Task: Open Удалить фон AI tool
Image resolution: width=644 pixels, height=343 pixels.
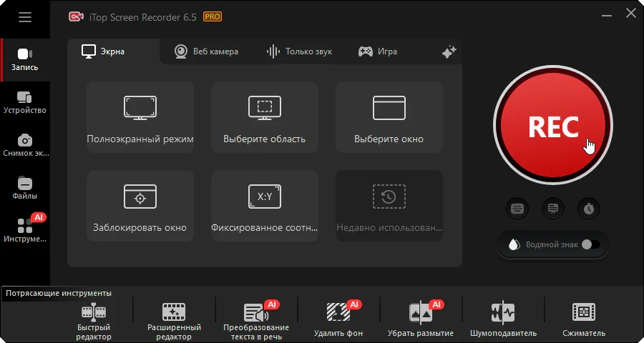Action: 338,319
